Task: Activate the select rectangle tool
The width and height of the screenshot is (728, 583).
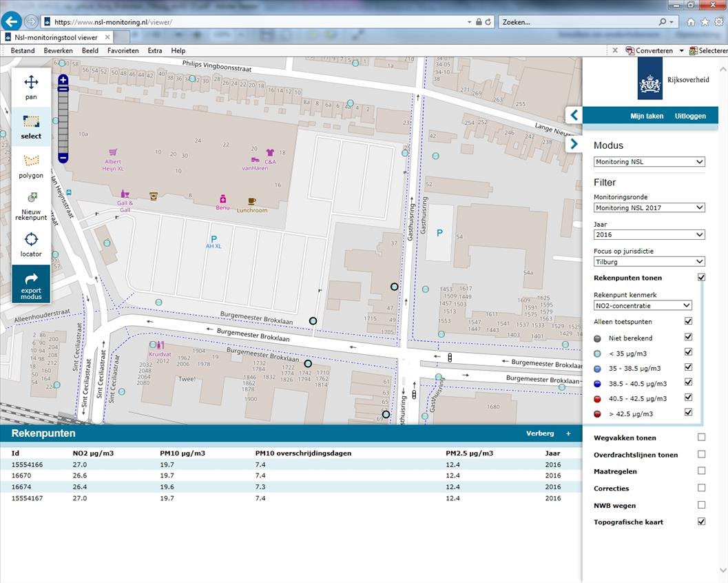Action: coord(31,126)
